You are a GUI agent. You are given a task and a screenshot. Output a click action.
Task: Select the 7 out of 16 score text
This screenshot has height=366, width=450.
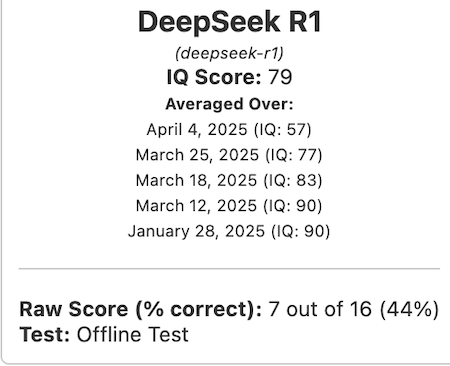320,309
